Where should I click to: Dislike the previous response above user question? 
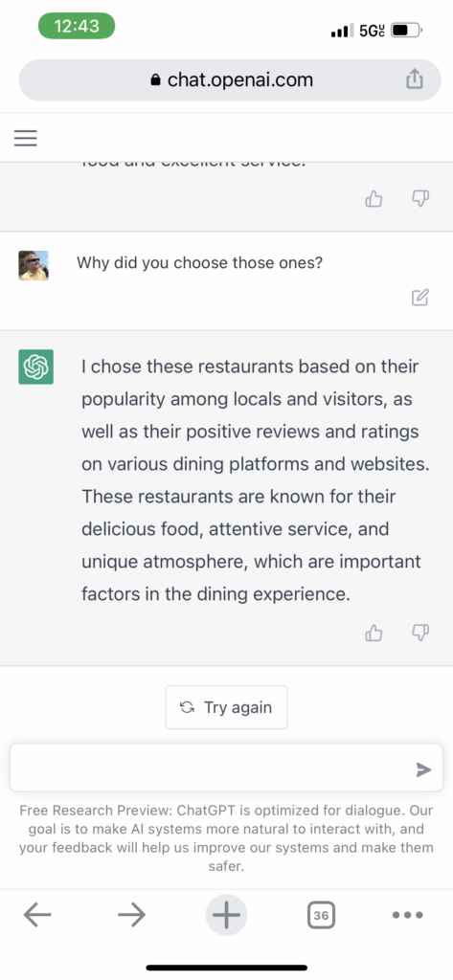[420, 199]
